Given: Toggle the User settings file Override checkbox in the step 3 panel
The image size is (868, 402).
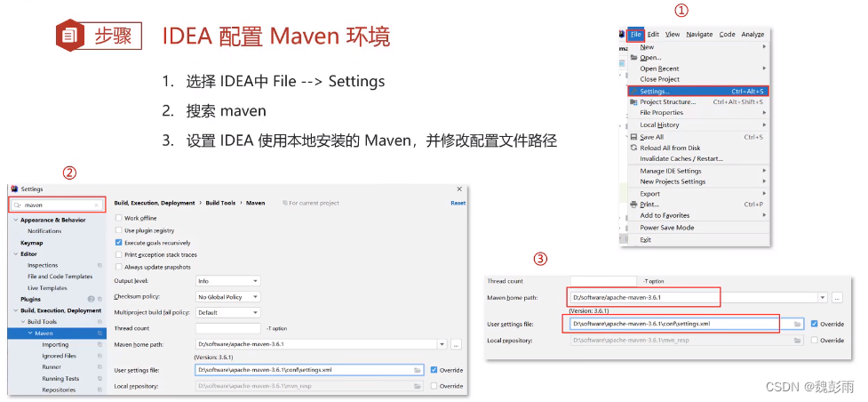Looking at the screenshot, I should tap(814, 324).
